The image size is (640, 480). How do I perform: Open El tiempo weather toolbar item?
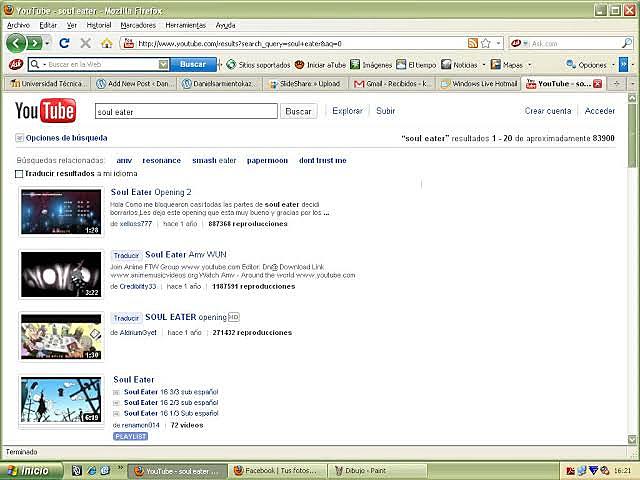pos(416,64)
